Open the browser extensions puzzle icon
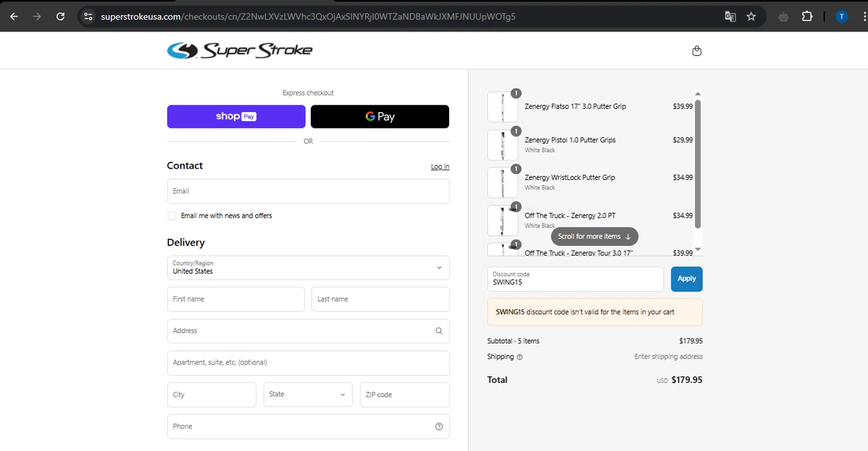The image size is (868, 451). [807, 16]
